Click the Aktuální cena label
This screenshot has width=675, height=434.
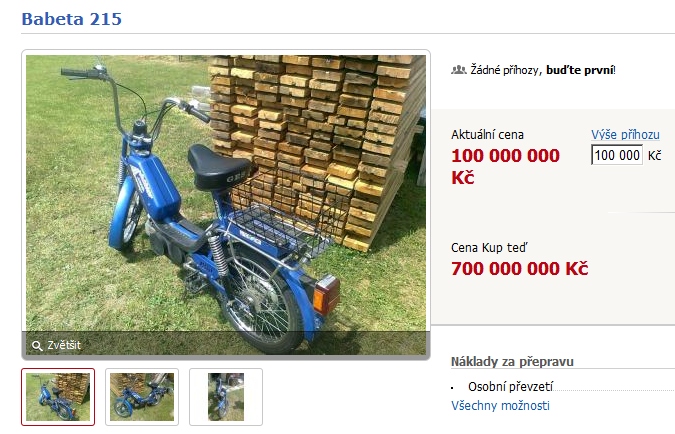(487, 135)
